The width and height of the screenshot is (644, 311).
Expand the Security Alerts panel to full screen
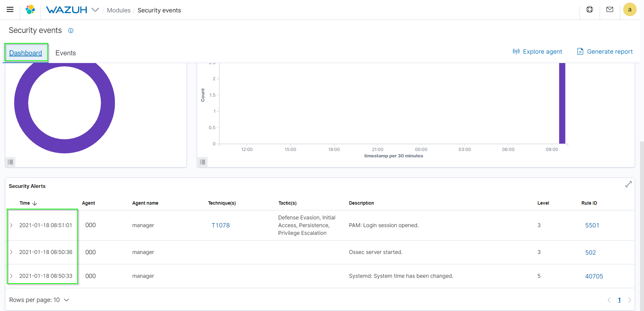coord(629,184)
